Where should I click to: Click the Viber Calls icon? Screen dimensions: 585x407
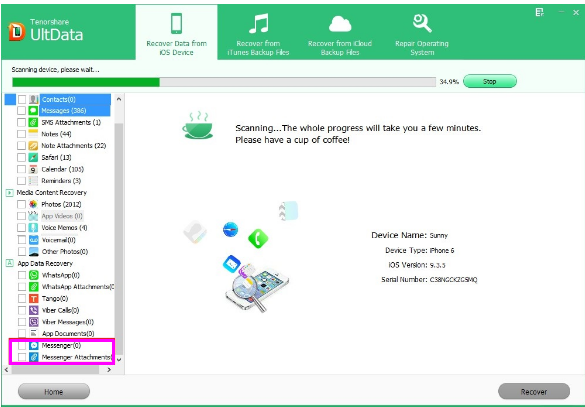click(x=34, y=310)
